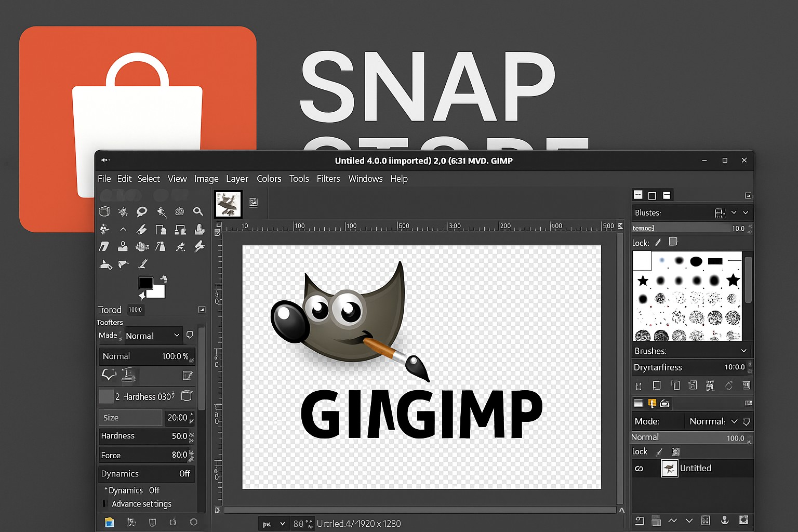Toggle the lock pixels brush icon in layers
This screenshot has height=532, width=798.
659,452
